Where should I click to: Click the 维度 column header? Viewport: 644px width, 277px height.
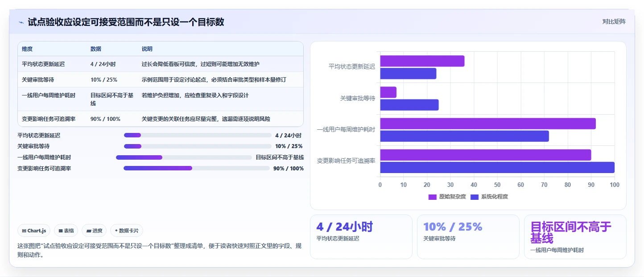coord(27,49)
